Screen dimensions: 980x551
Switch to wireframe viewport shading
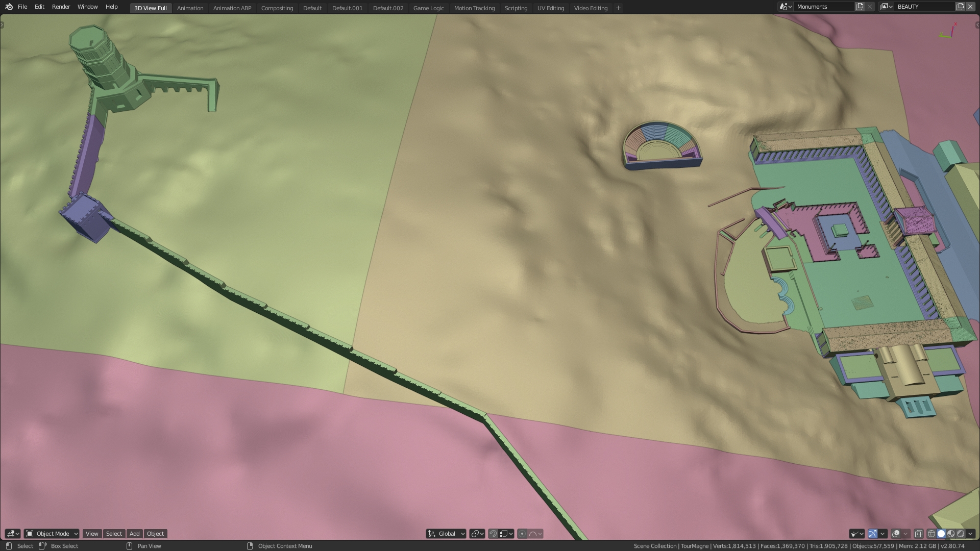[931, 534]
